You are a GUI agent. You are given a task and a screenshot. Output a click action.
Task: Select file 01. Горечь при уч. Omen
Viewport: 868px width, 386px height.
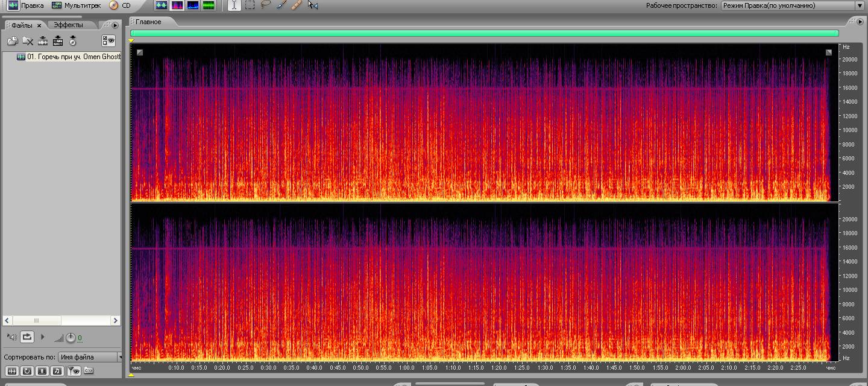click(x=68, y=57)
